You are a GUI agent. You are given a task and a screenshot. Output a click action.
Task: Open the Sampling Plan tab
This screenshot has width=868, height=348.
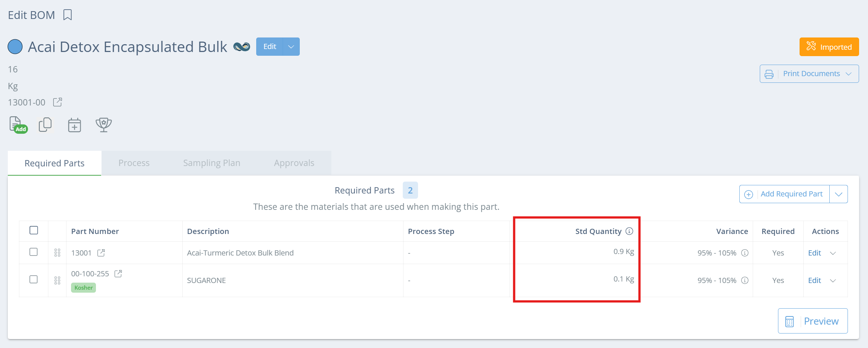(212, 163)
